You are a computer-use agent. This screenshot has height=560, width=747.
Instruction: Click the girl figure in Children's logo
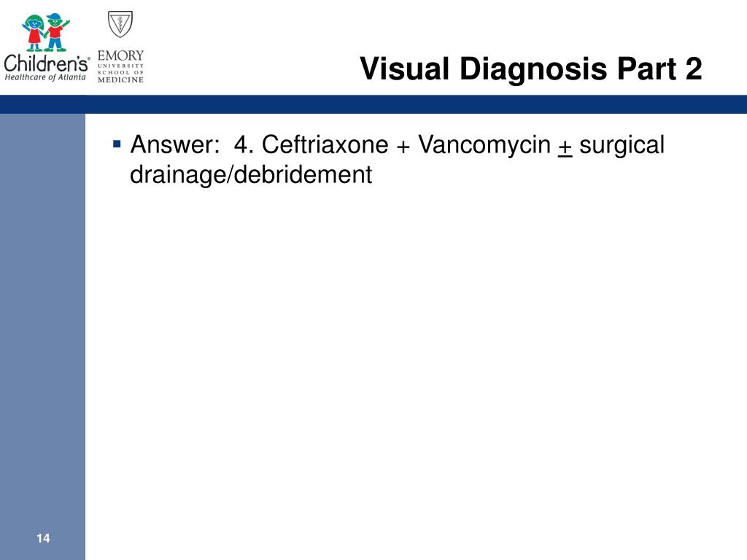pos(34,32)
